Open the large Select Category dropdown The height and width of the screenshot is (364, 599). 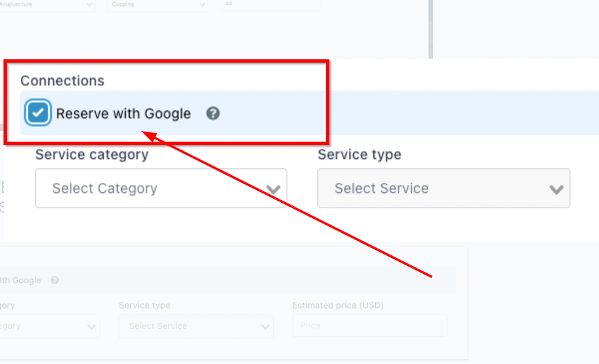161,188
